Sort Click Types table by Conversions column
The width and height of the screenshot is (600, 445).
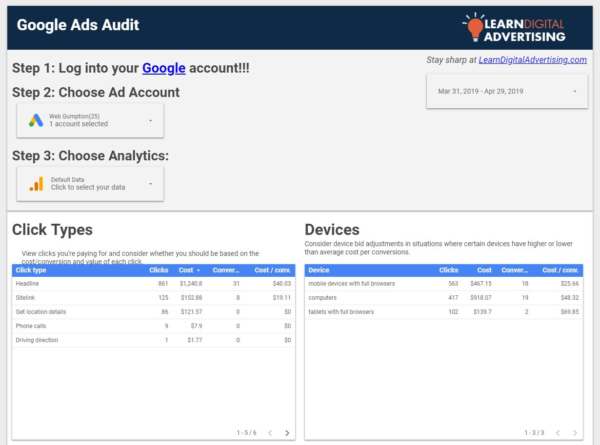[x=226, y=270]
